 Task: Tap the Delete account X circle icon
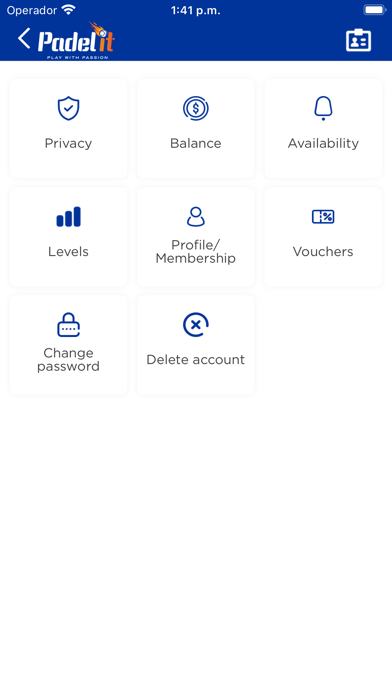[x=196, y=324]
